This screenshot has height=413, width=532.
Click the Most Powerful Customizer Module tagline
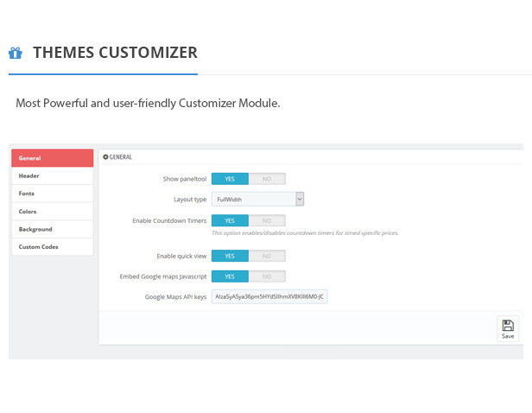pyautogui.click(x=148, y=103)
